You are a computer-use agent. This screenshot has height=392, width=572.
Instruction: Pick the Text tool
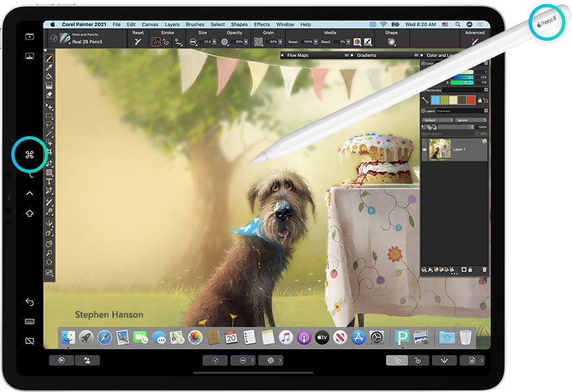(49, 182)
